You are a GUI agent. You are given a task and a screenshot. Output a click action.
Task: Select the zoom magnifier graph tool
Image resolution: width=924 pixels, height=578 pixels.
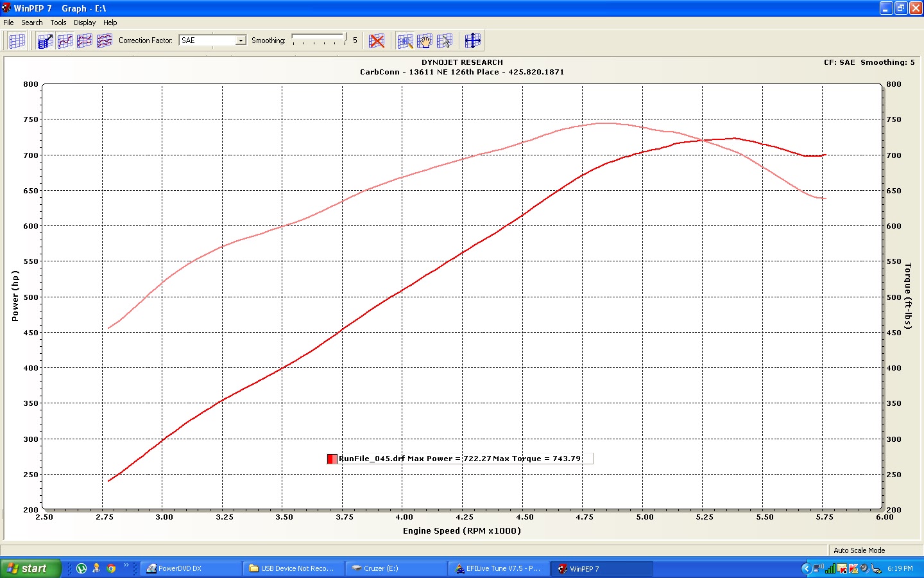[x=405, y=41]
